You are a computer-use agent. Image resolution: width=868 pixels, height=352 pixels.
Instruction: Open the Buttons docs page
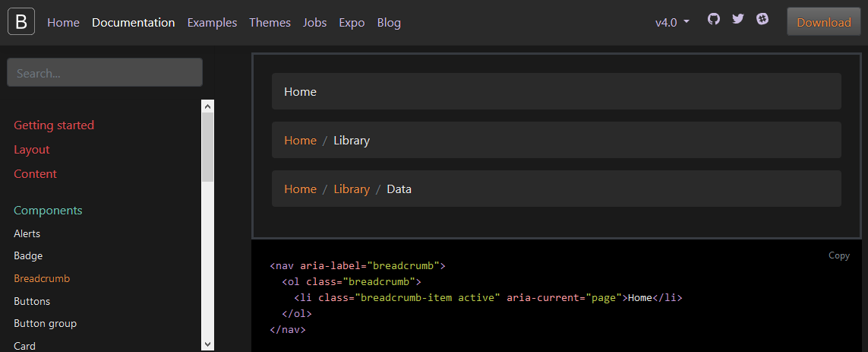point(32,302)
